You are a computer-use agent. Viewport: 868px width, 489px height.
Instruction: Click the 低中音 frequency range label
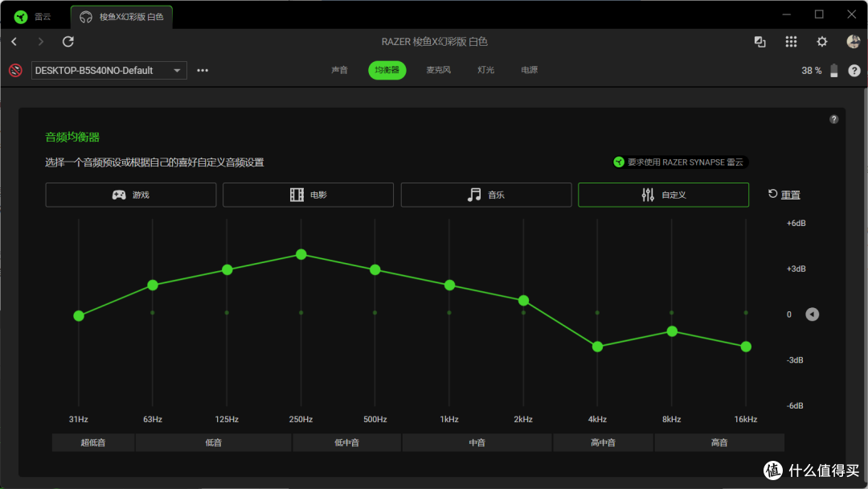coord(346,442)
